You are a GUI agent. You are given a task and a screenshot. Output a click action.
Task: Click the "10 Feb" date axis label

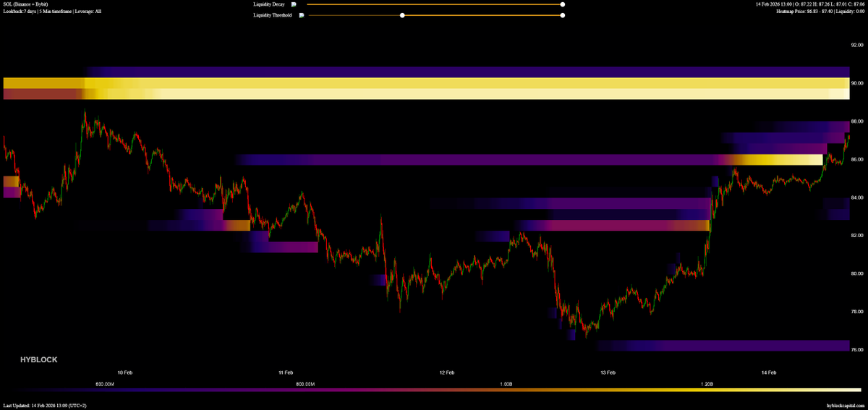coord(124,372)
